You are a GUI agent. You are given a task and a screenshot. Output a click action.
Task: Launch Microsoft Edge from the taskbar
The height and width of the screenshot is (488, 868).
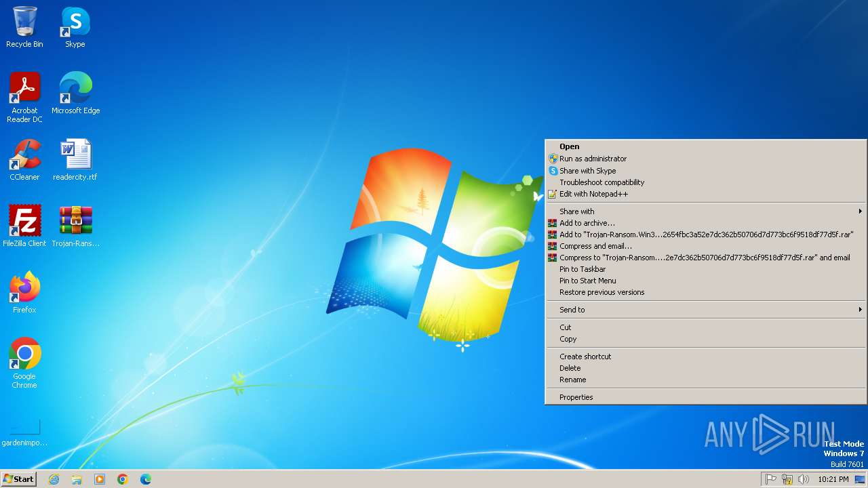coord(146,479)
